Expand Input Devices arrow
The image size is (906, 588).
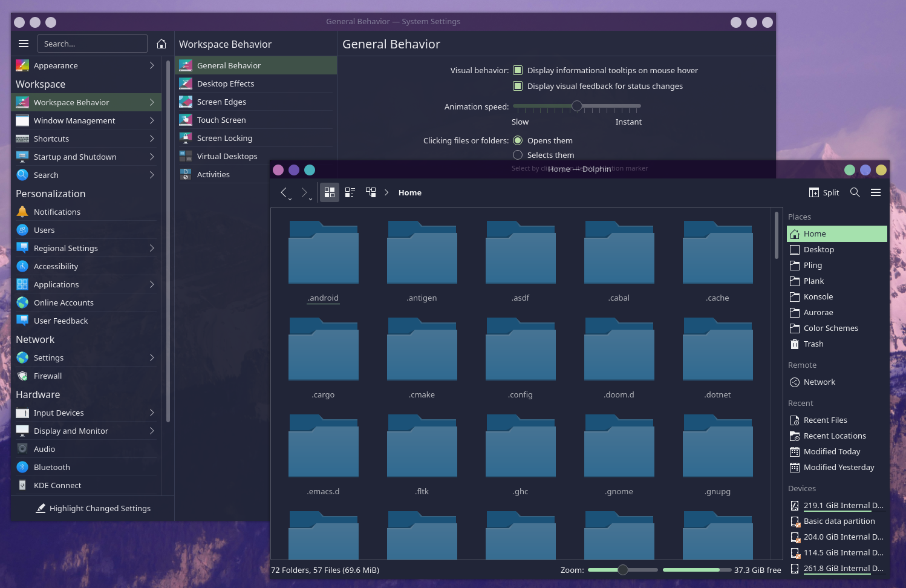pyautogui.click(x=152, y=413)
